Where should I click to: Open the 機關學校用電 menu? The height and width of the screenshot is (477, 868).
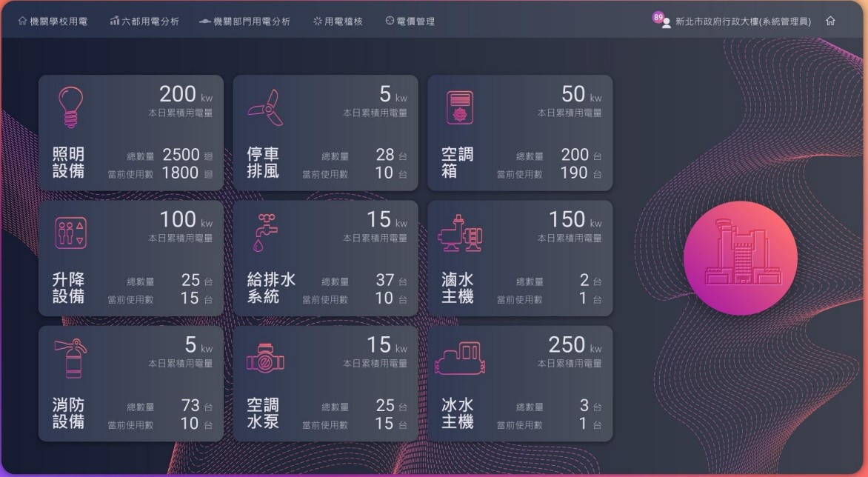tap(53, 21)
